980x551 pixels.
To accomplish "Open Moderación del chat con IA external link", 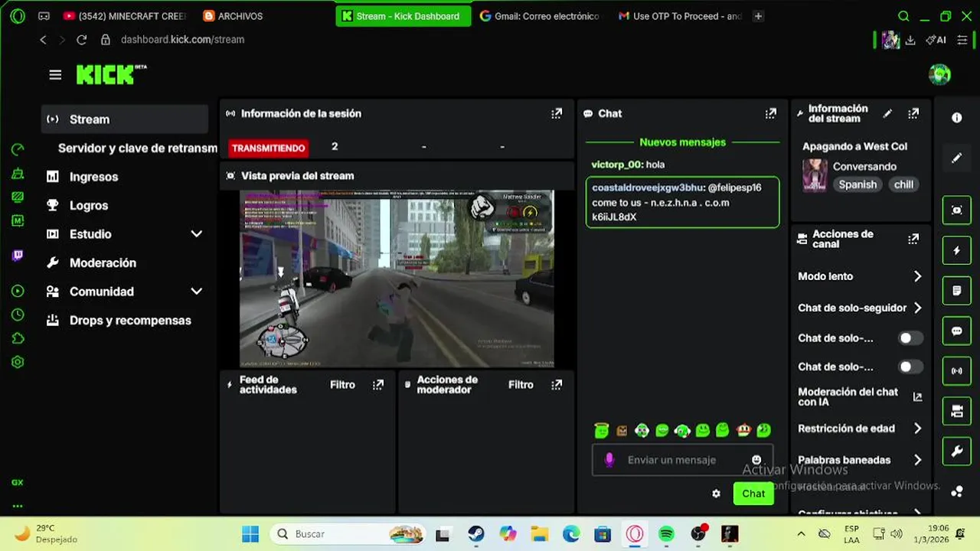I will click(x=917, y=396).
